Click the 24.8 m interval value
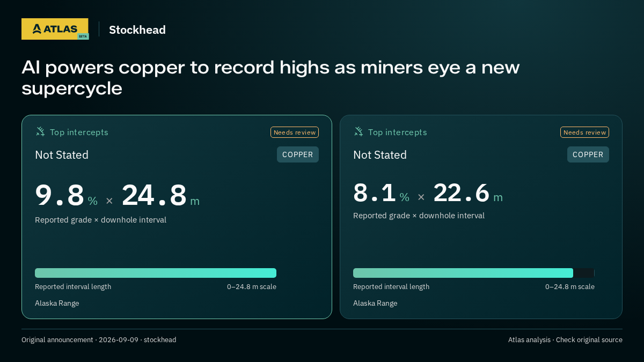 point(160,195)
